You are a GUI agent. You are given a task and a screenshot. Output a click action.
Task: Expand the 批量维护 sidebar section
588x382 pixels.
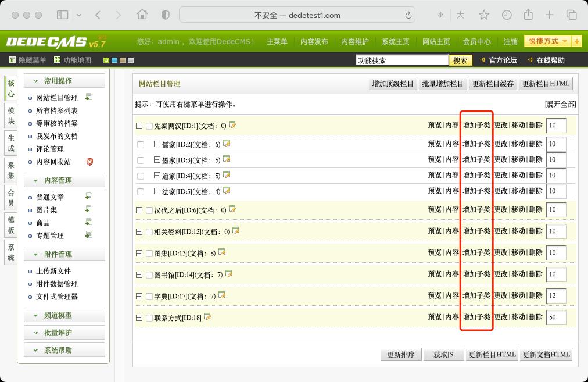point(64,333)
